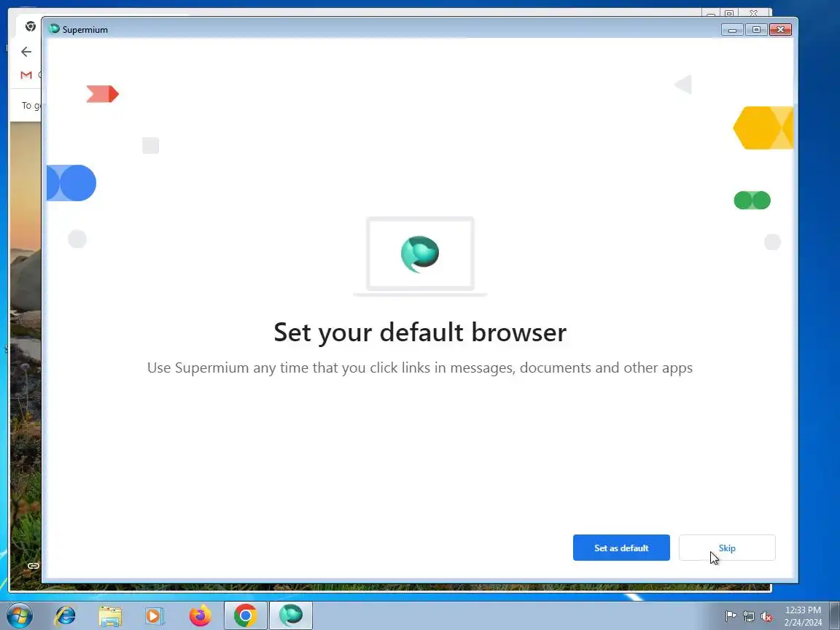Image resolution: width=840 pixels, height=630 pixels.
Task: Click the "Set your default browser" heading
Action: [x=420, y=332]
